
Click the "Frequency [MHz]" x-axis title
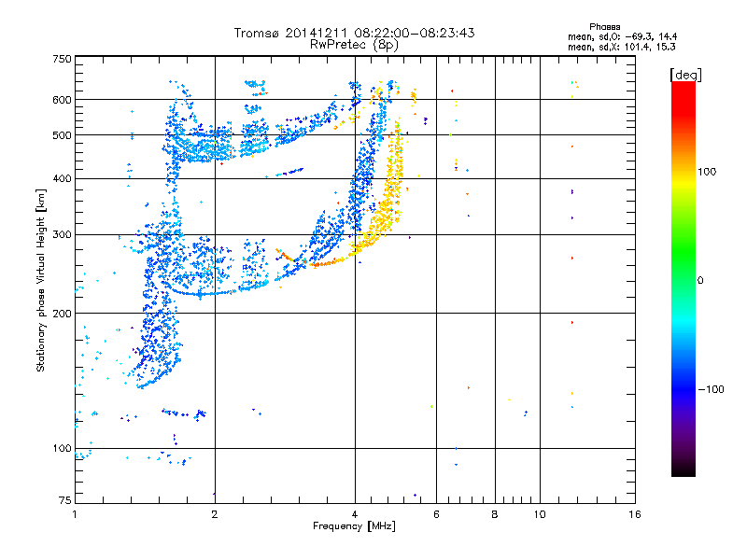pyautogui.click(x=354, y=526)
